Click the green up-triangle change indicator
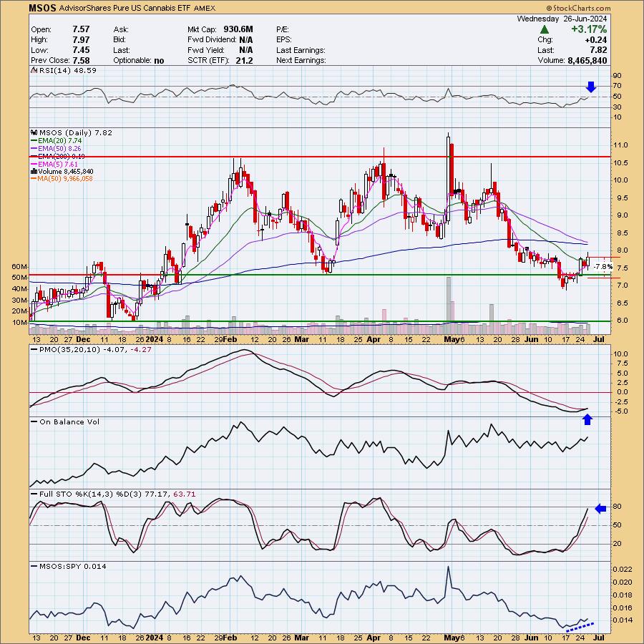This screenshot has height=644, width=644. click(545, 29)
